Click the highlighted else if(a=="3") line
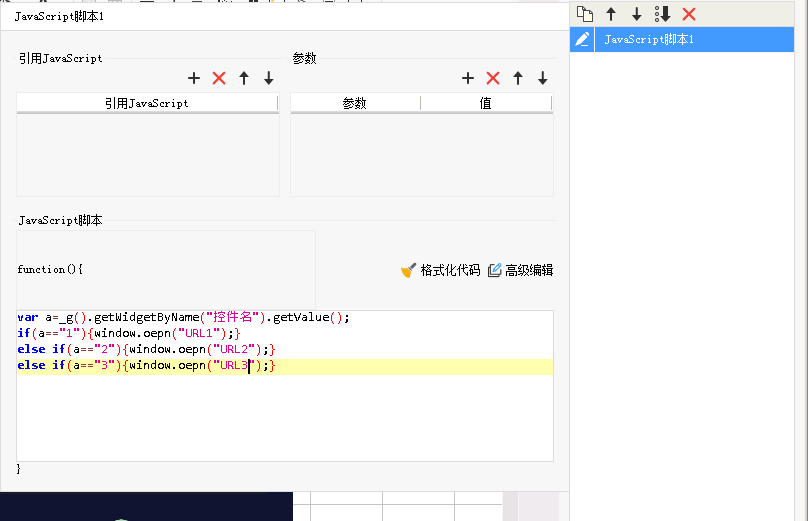Screen dimensions: 808x521 [285, 365]
